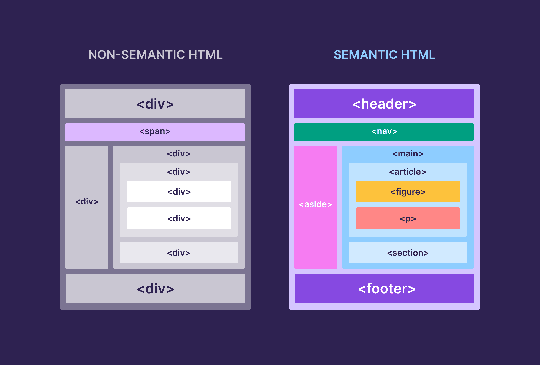Image resolution: width=540 pixels, height=392 pixels.
Task: Select the <section> block below article
Action: coord(408,253)
